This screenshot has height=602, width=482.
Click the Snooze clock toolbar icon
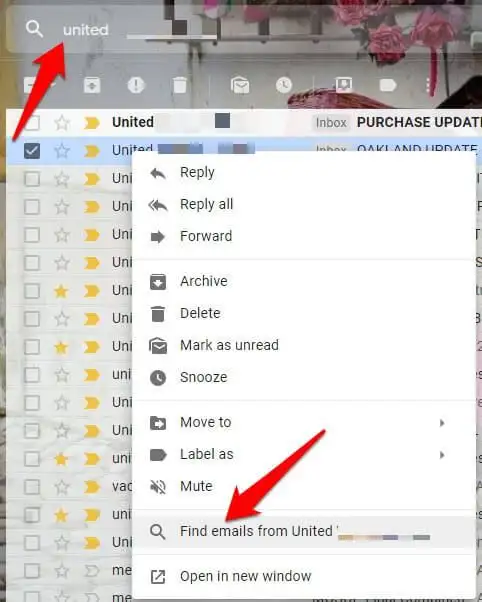[x=284, y=85]
